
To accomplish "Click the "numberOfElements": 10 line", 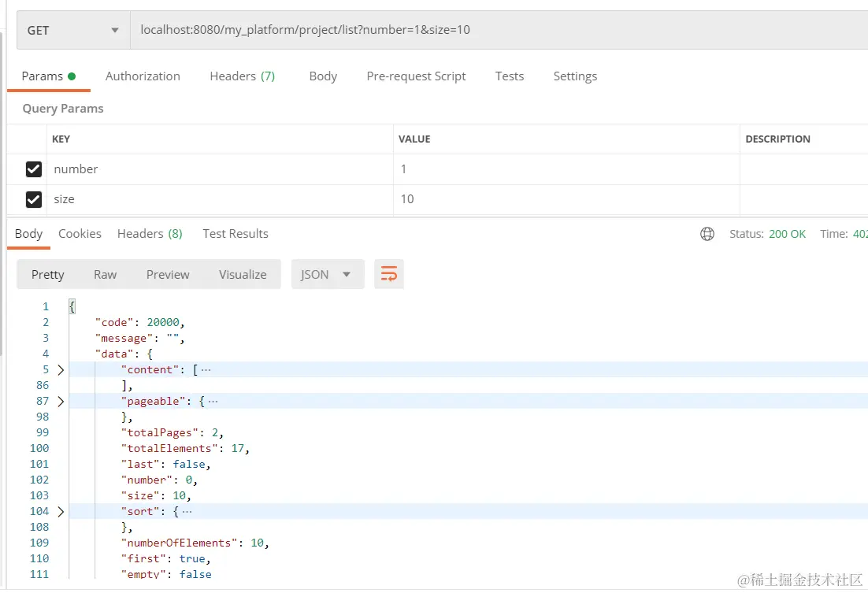I will tap(195, 543).
